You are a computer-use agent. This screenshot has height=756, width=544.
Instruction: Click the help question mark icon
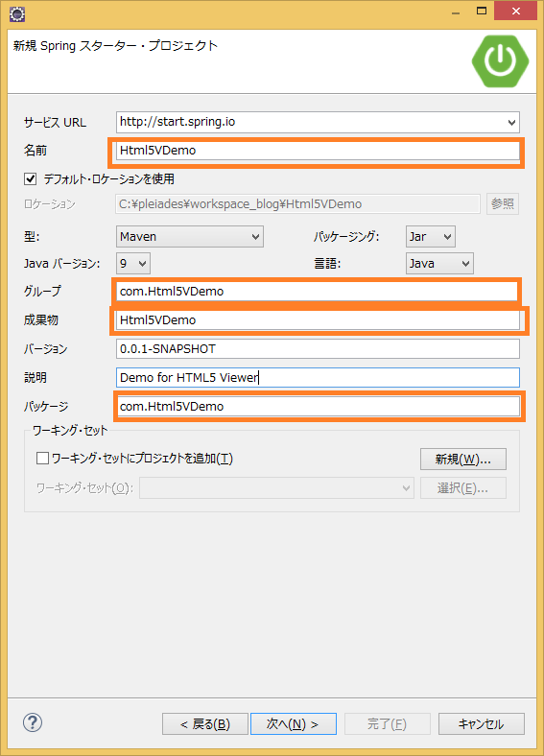coord(33,722)
